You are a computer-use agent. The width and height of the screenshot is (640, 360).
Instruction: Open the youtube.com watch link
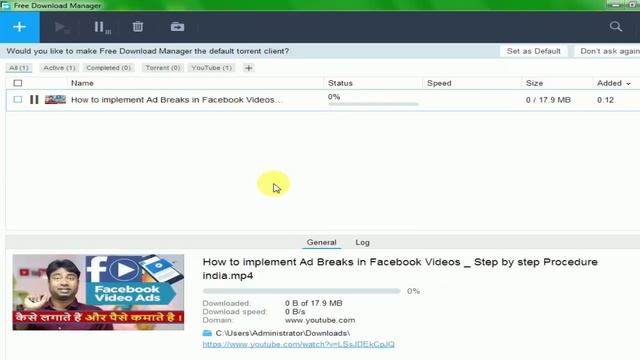click(x=298, y=344)
